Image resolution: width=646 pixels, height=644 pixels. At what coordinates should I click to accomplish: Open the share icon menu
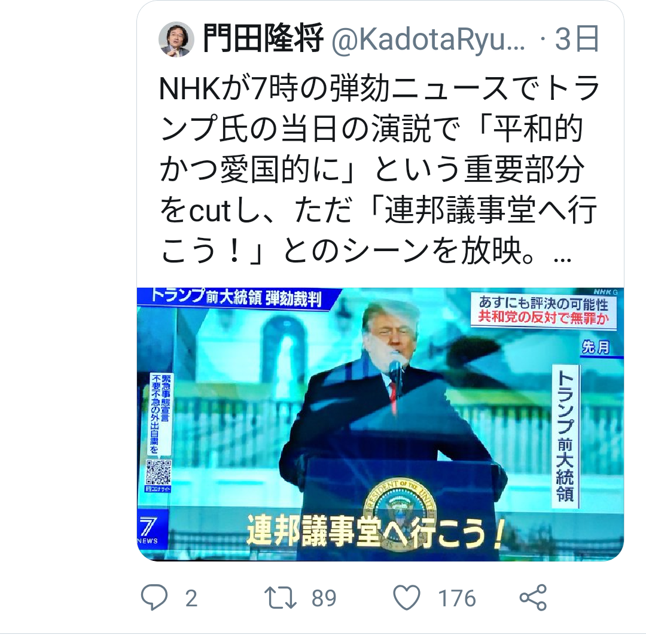coord(533,597)
